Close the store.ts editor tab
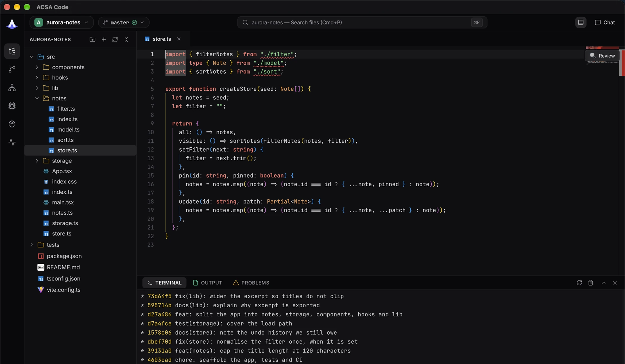 [x=179, y=39]
